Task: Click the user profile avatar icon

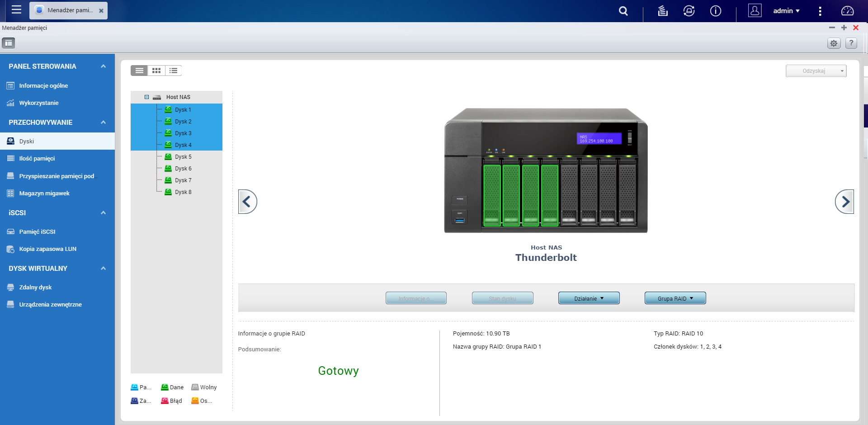Action: click(x=755, y=10)
